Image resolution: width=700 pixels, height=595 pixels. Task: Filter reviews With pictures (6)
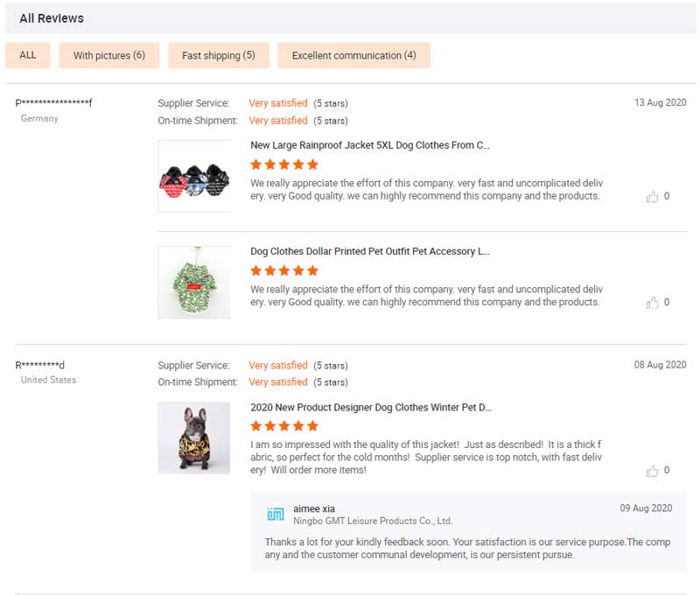click(109, 56)
